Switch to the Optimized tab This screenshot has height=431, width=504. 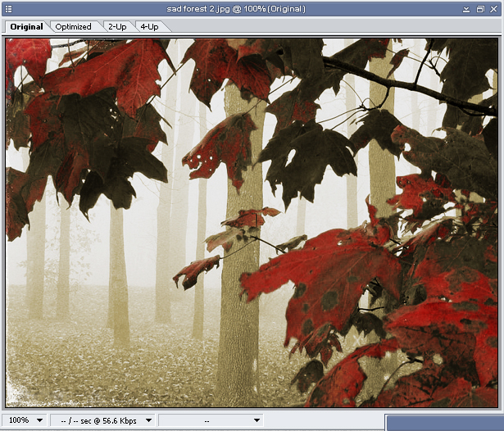pos(74,26)
